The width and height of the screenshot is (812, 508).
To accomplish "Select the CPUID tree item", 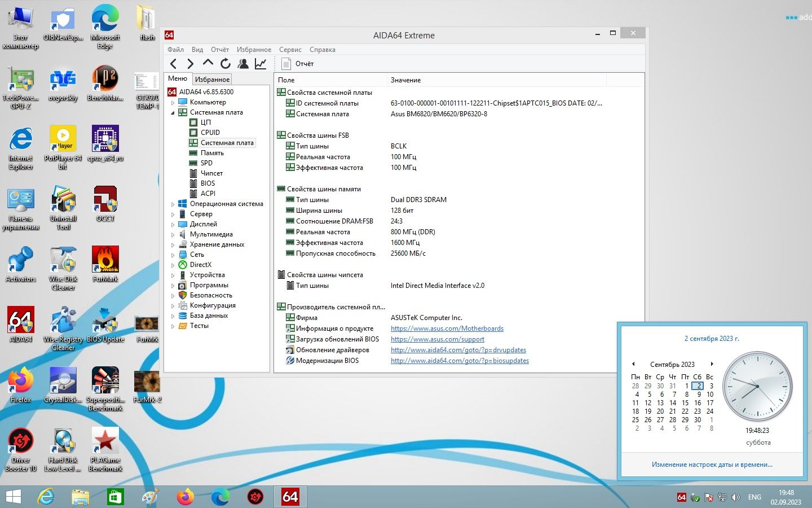I will click(210, 133).
